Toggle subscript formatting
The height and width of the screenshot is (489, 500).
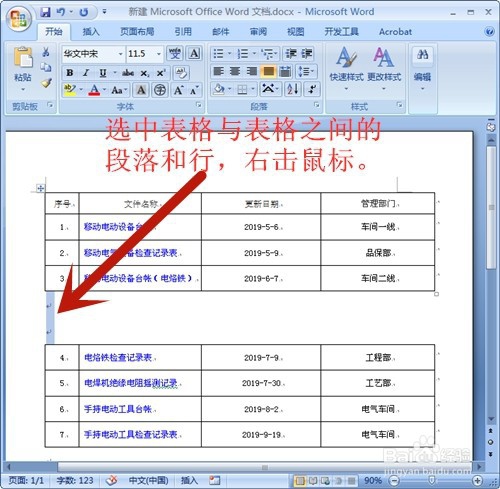click(x=144, y=73)
